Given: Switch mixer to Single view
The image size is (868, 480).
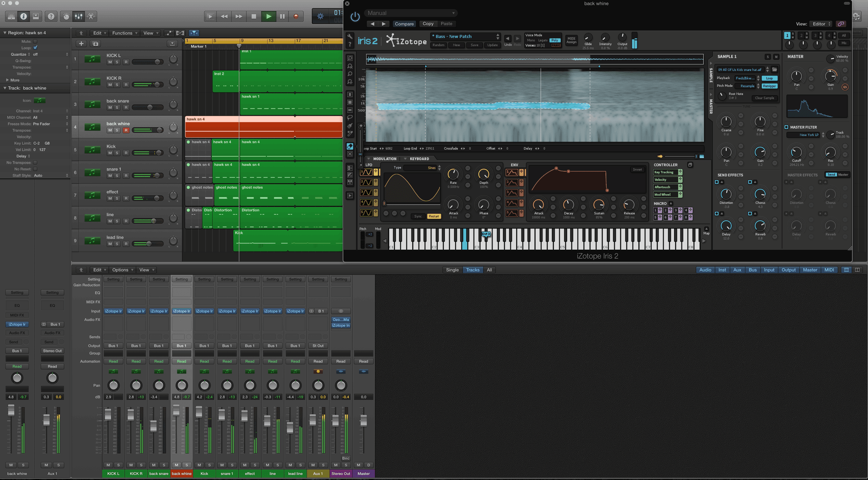Looking at the screenshot, I should [452, 270].
